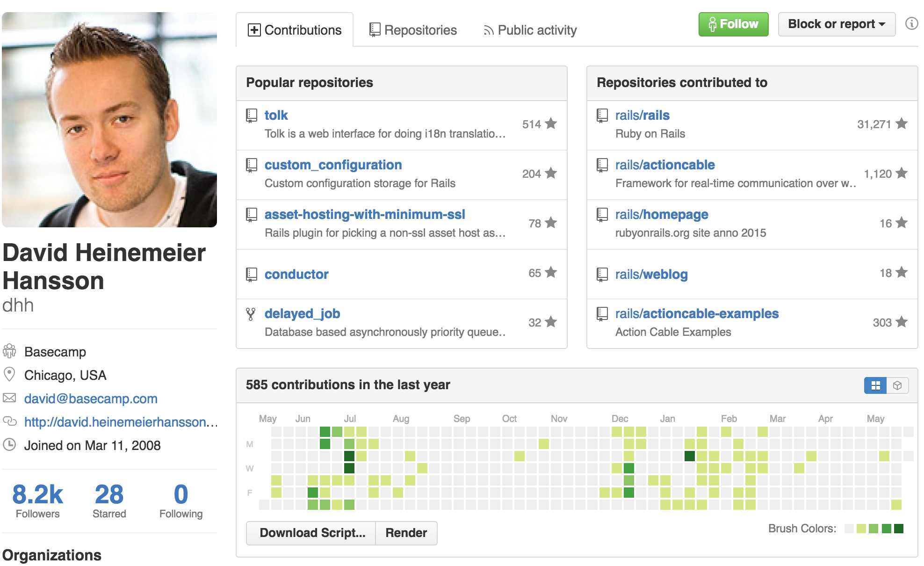Click the link chain icon beside website URL
Viewport: 924px width, 566px height.
point(10,421)
